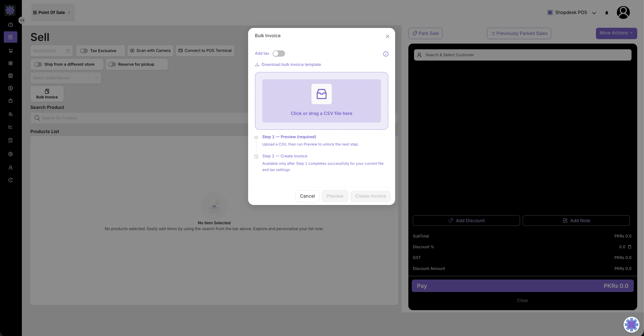Click the Cancel button in dialog
The image size is (644, 336).
307,196
